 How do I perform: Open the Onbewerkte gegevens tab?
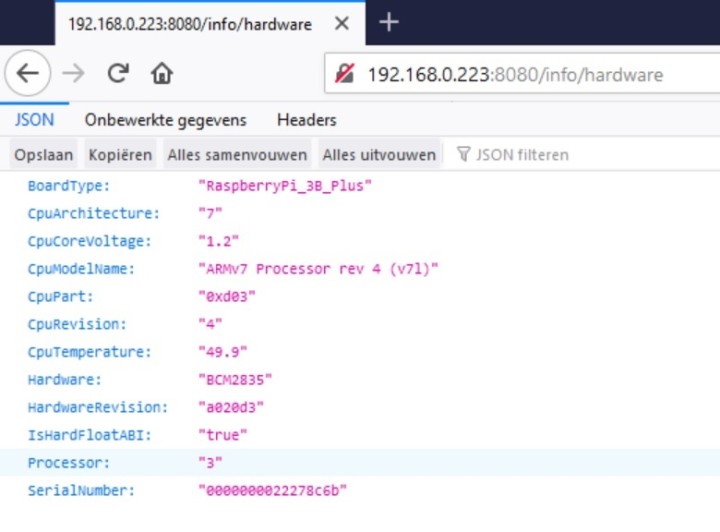click(165, 120)
